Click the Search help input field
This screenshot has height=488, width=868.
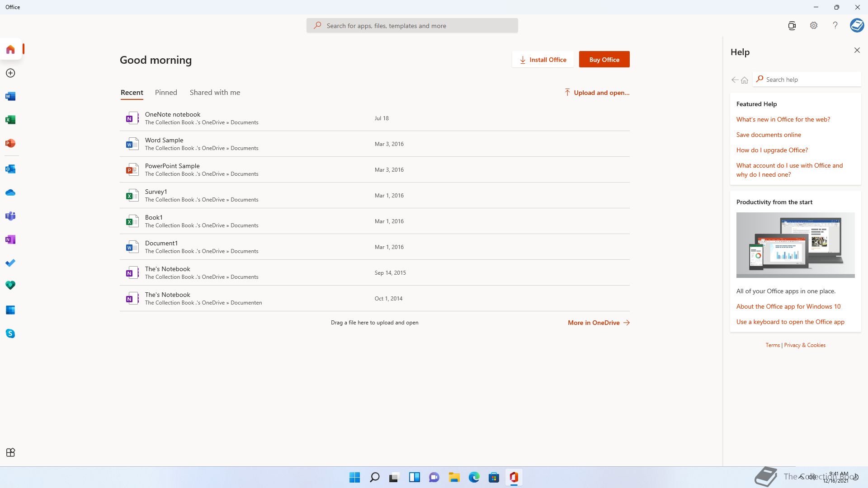[809, 80]
